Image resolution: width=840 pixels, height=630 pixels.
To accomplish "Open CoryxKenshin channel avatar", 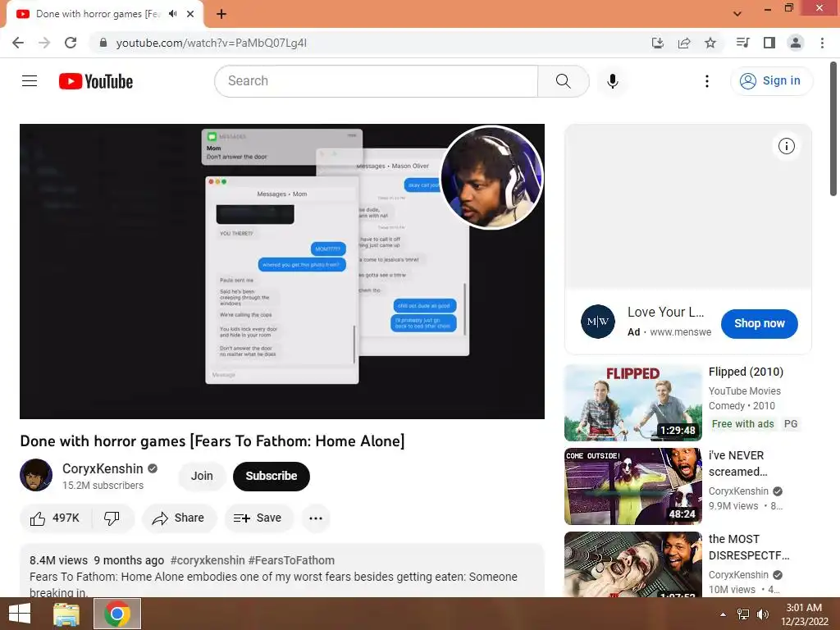I will coord(36,475).
